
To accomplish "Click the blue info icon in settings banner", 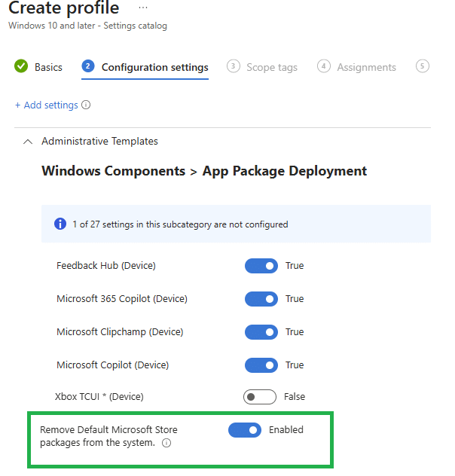I will [60, 224].
